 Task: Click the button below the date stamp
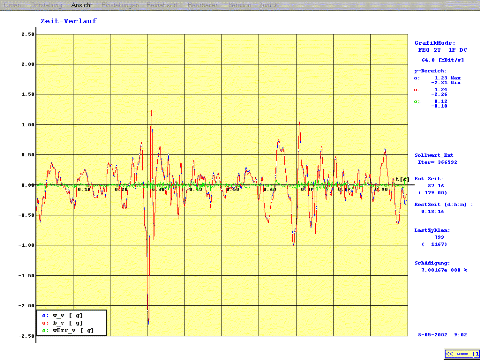click(x=462, y=353)
